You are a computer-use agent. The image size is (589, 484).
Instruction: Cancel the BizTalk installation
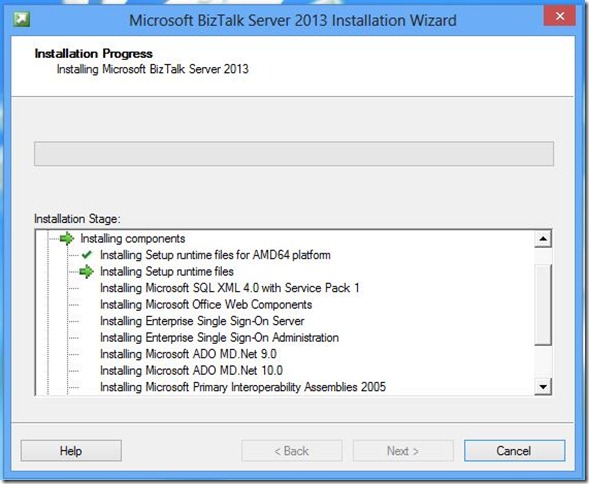(514, 451)
